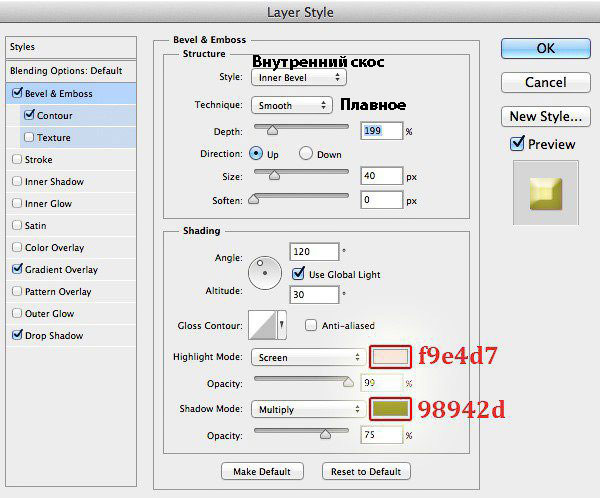
Task: Disable the Drop Shadow checkbox
Action: click(x=17, y=335)
